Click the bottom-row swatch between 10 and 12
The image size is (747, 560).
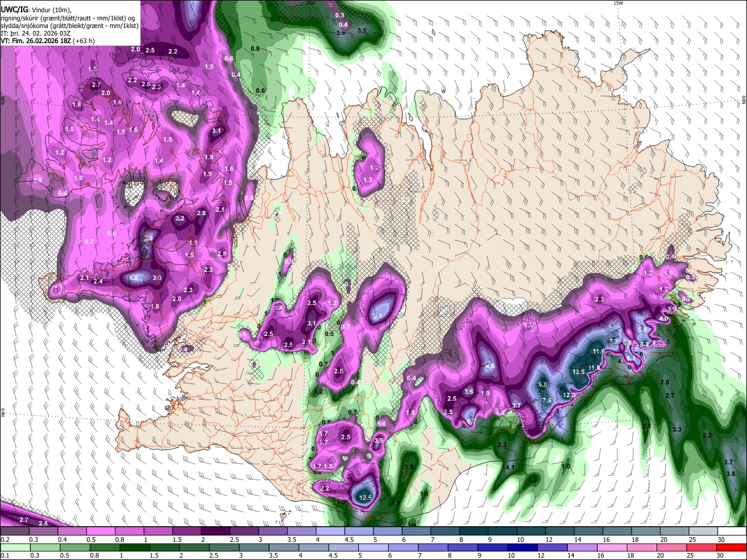click(x=524, y=547)
